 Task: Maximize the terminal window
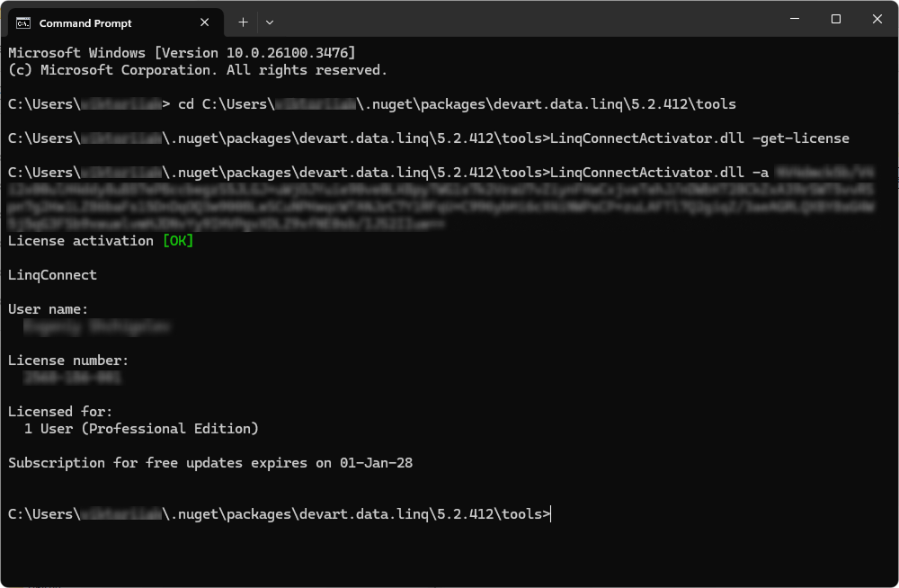click(836, 18)
